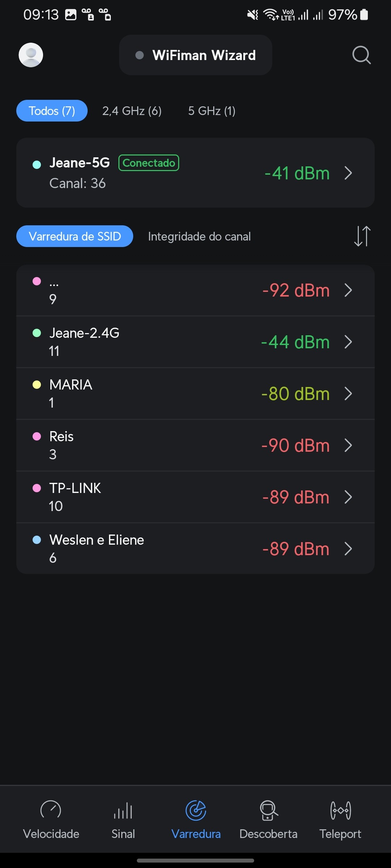Tap the WiFiman Wizard button
The height and width of the screenshot is (868, 391).
tap(195, 55)
